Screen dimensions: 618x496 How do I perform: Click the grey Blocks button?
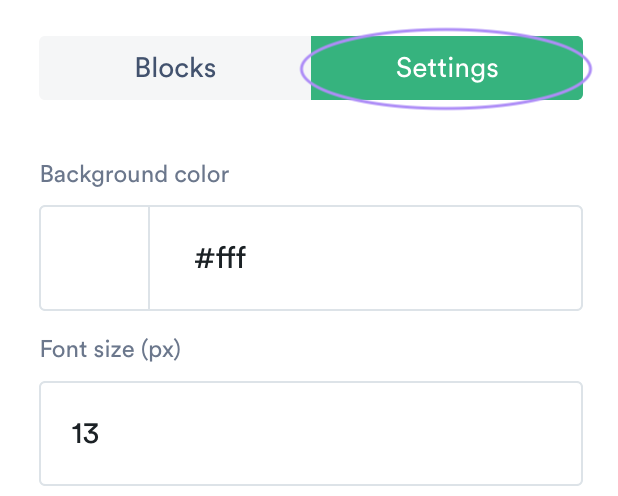pos(175,68)
